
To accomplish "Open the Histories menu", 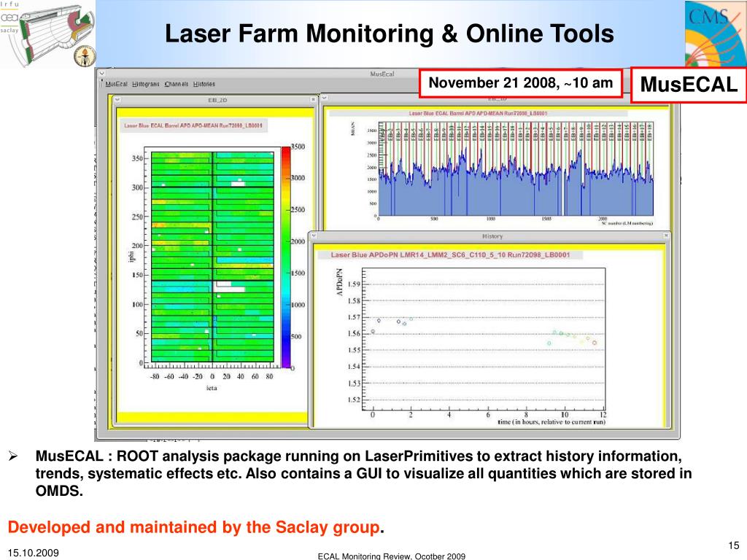I will (x=204, y=84).
